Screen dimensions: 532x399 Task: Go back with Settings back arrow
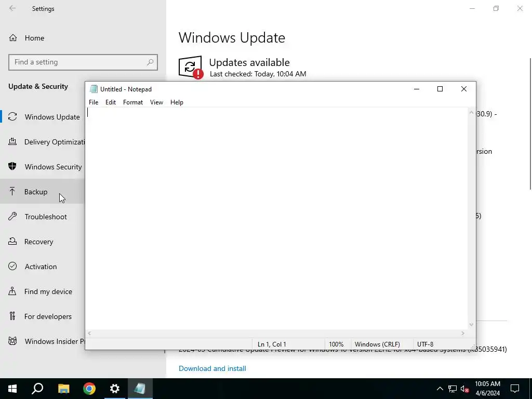click(x=12, y=8)
